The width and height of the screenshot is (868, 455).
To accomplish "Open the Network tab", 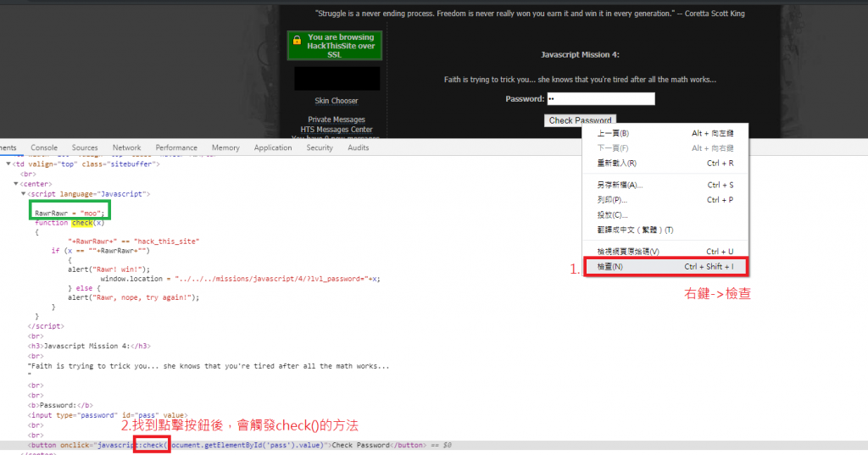I will pyautogui.click(x=127, y=147).
